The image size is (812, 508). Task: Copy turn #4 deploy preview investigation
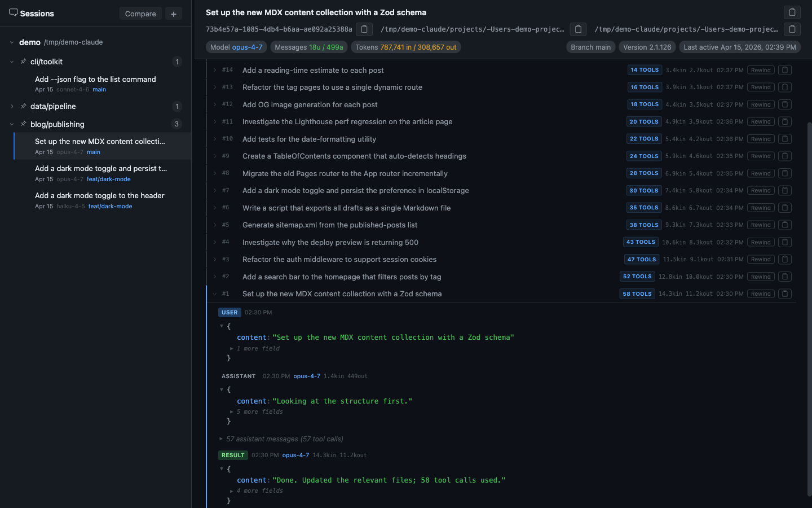(x=785, y=242)
